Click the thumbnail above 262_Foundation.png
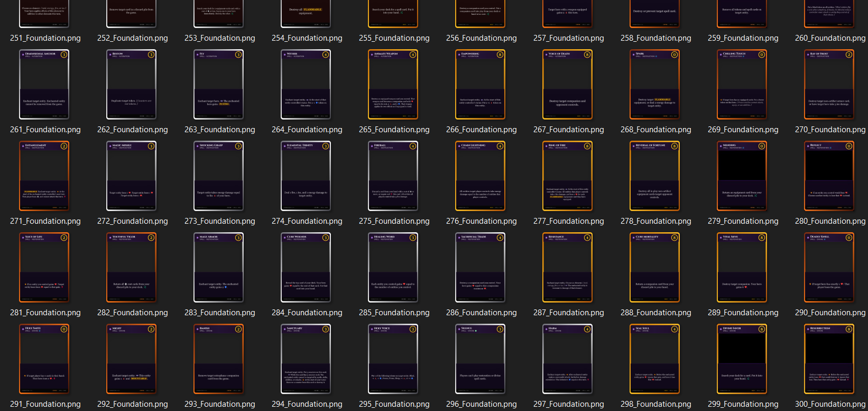This screenshot has width=868, height=411. pyautogui.click(x=132, y=85)
